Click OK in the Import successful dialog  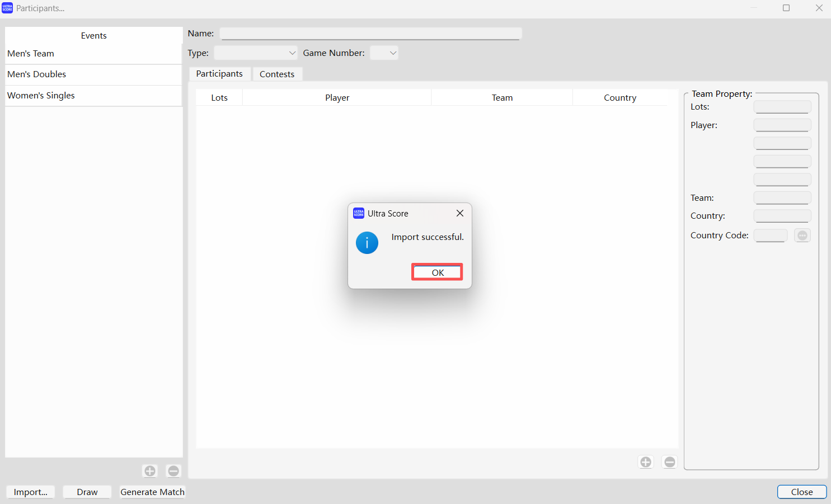[x=437, y=272]
